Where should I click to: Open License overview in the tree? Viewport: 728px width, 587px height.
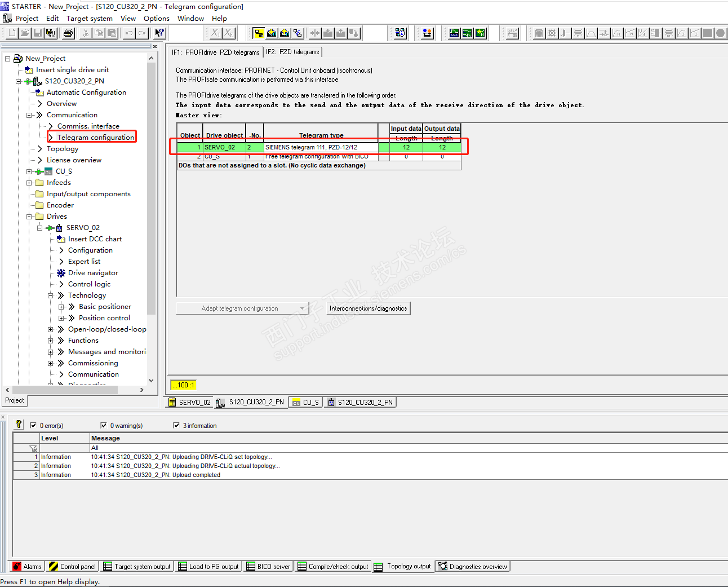pos(74,160)
